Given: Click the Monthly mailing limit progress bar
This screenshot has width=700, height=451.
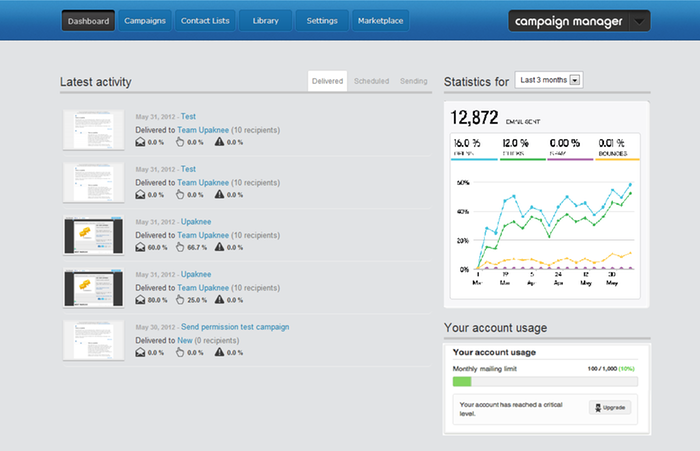Looking at the screenshot, I should (x=545, y=381).
